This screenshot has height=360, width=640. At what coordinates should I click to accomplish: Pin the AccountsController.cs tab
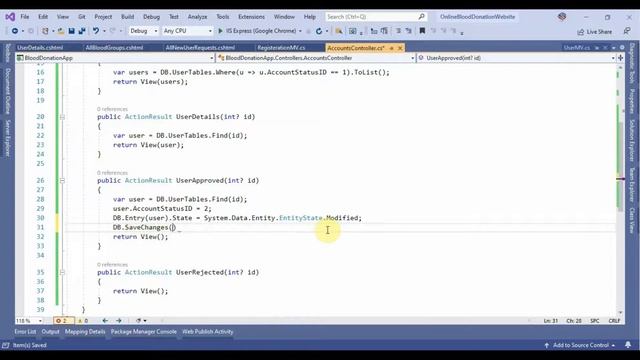coord(391,48)
